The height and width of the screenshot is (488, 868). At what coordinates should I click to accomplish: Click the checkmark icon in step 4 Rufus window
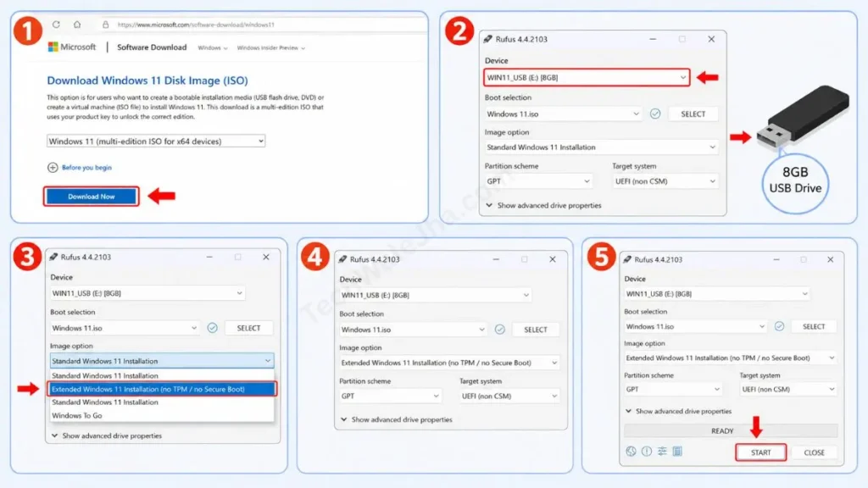point(499,330)
